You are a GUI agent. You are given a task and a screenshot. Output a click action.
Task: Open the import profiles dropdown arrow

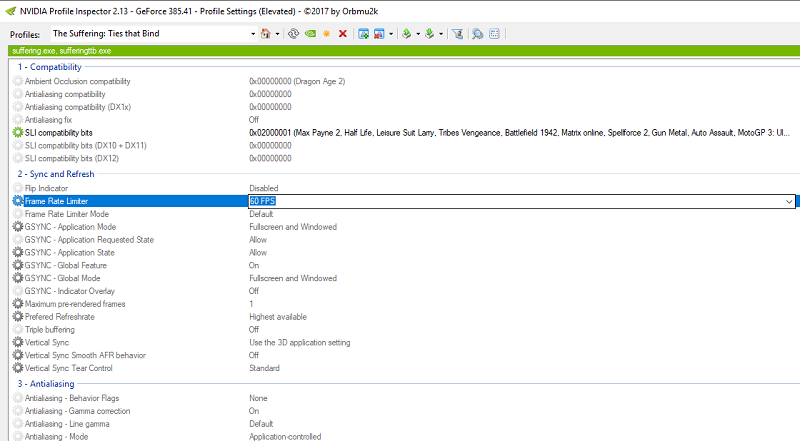click(441, 34)
